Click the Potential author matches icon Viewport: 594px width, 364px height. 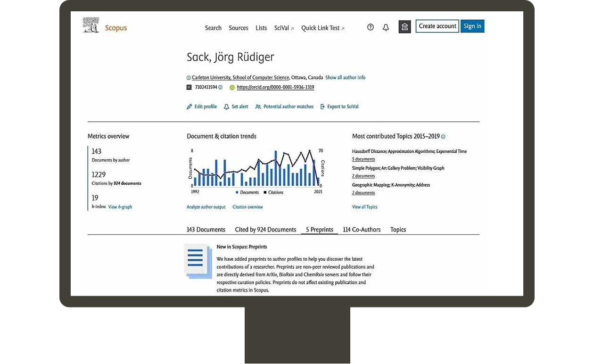click(258, 107)
